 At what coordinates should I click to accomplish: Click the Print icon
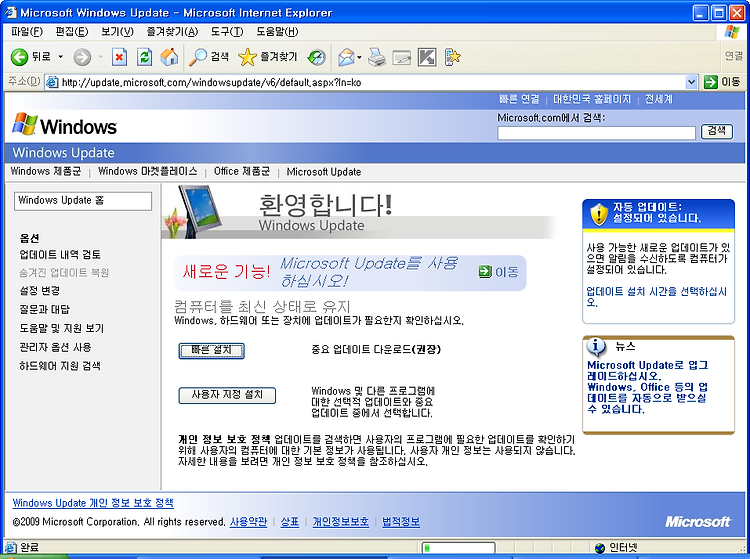[377, 57]
